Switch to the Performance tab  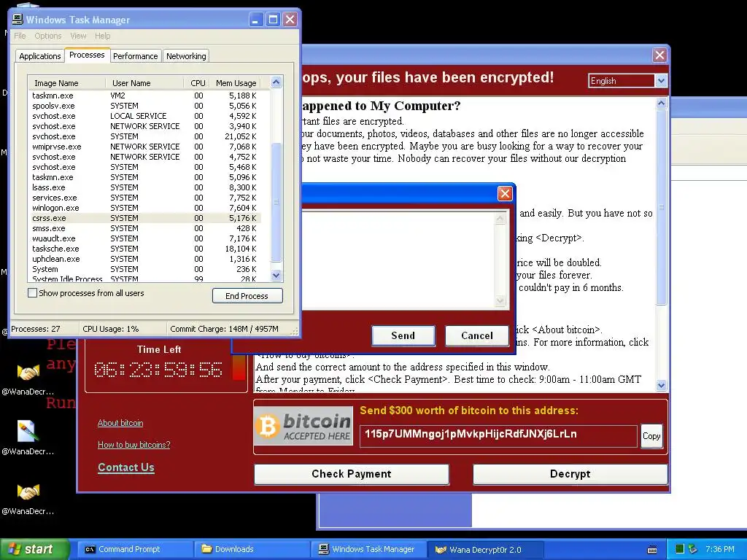point(135,56)
